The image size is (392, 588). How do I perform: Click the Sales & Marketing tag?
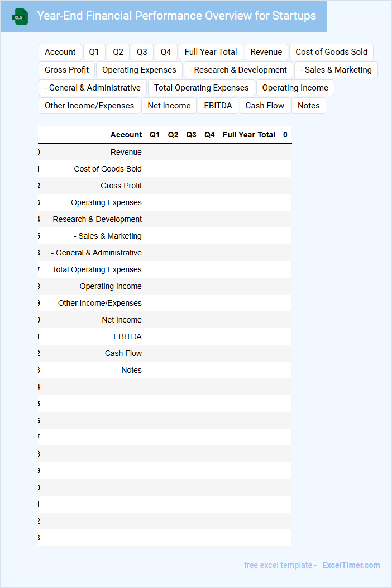336,70
